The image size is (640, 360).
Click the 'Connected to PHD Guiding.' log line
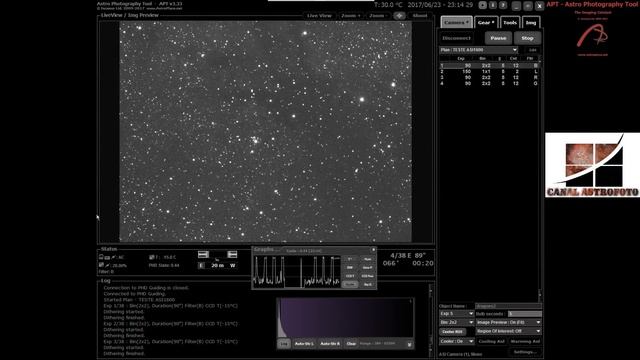[x=135, y=293]
